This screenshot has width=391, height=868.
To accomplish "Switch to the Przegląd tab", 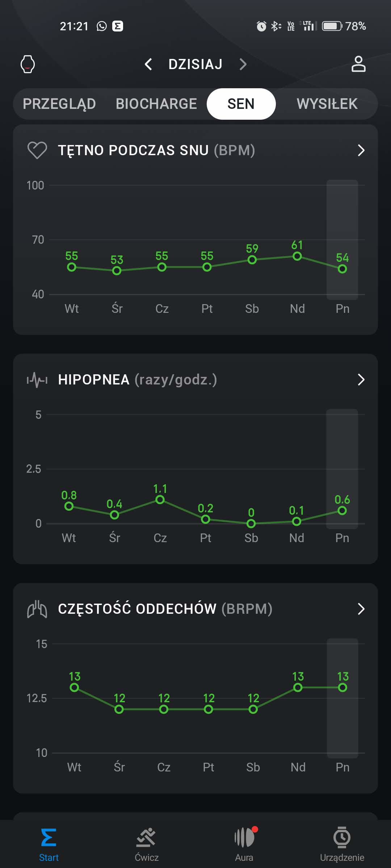I will (59, 104).
